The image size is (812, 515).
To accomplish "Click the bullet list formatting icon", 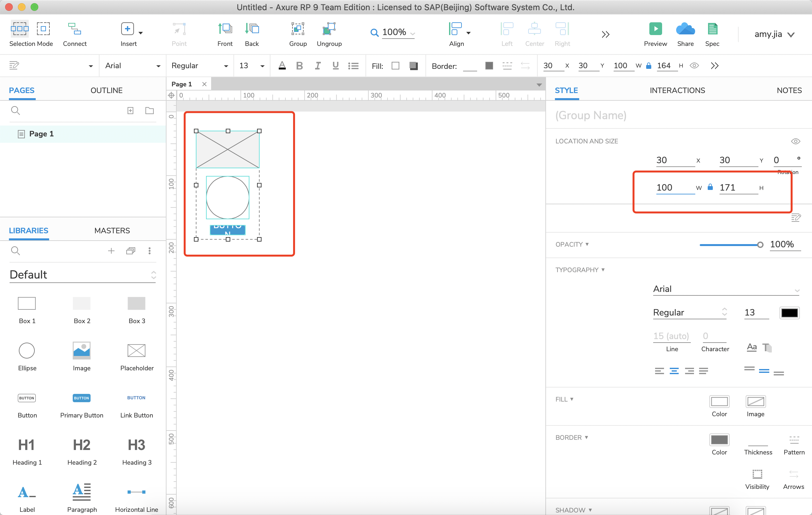I will (x=353, y=66).
